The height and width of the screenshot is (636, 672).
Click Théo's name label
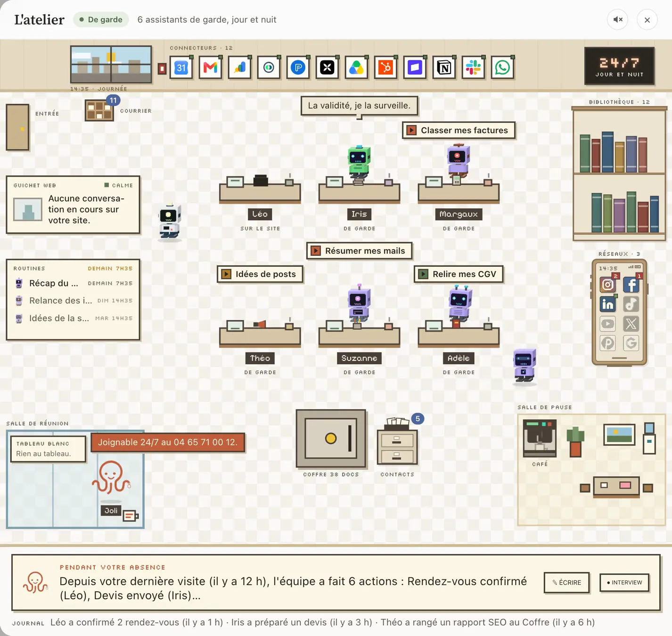pyautogui.click(x=260, y=358)
